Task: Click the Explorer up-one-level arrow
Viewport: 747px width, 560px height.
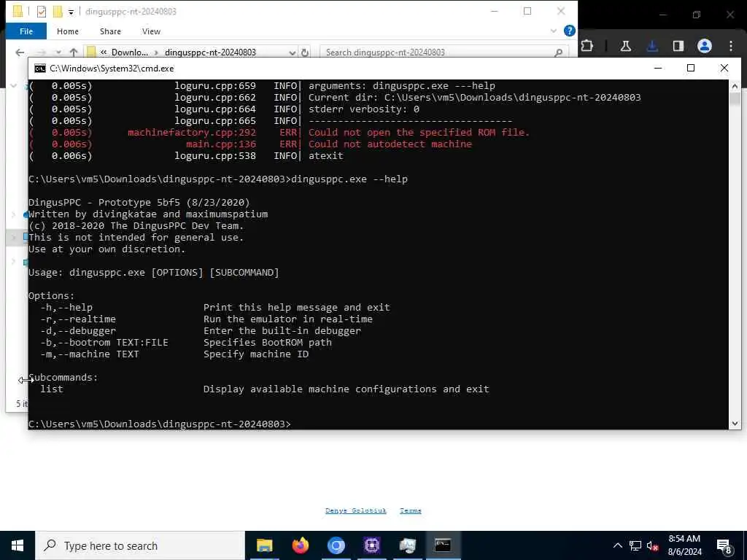Action: (x=74, y=52)
